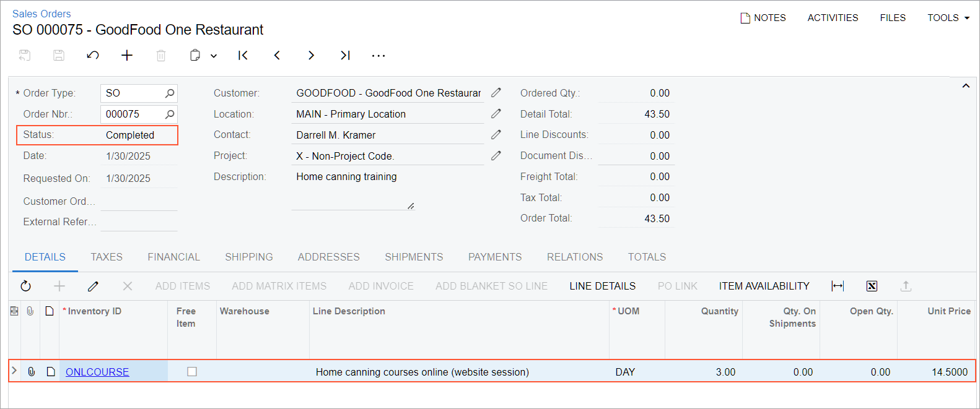This screenshot has width=980, height=409.
Task: Click the Sales Orders breadcrumb link
Action: tap(42, 14)
